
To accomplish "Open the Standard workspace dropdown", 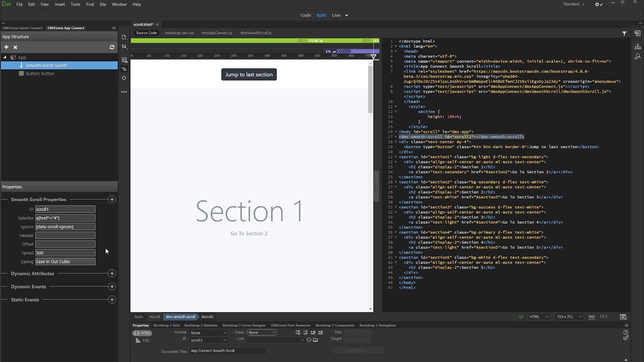I will 574,4.
